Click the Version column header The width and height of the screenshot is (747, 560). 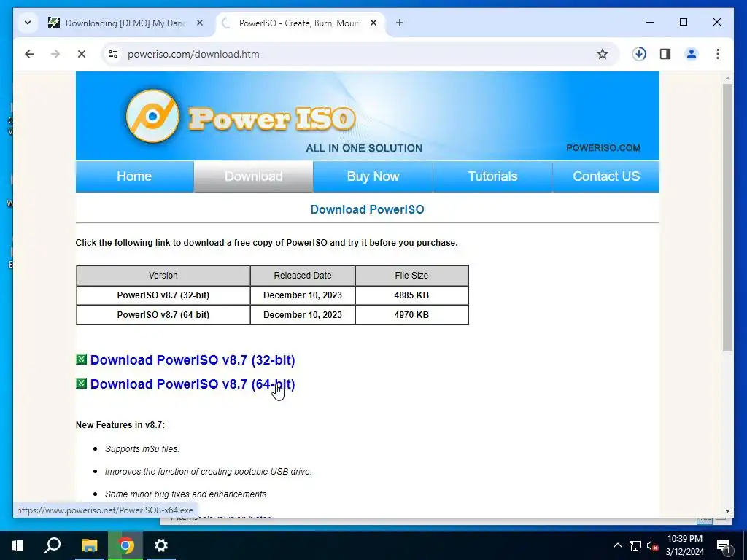[x=163, y=276]
